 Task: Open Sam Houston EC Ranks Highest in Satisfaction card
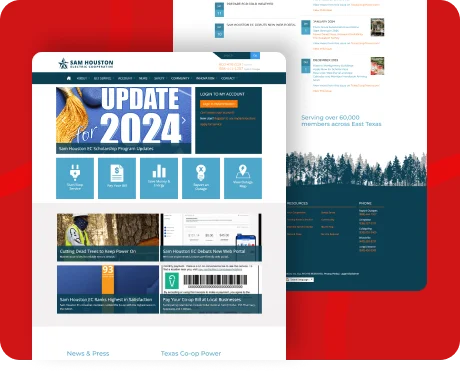point(108,289)
